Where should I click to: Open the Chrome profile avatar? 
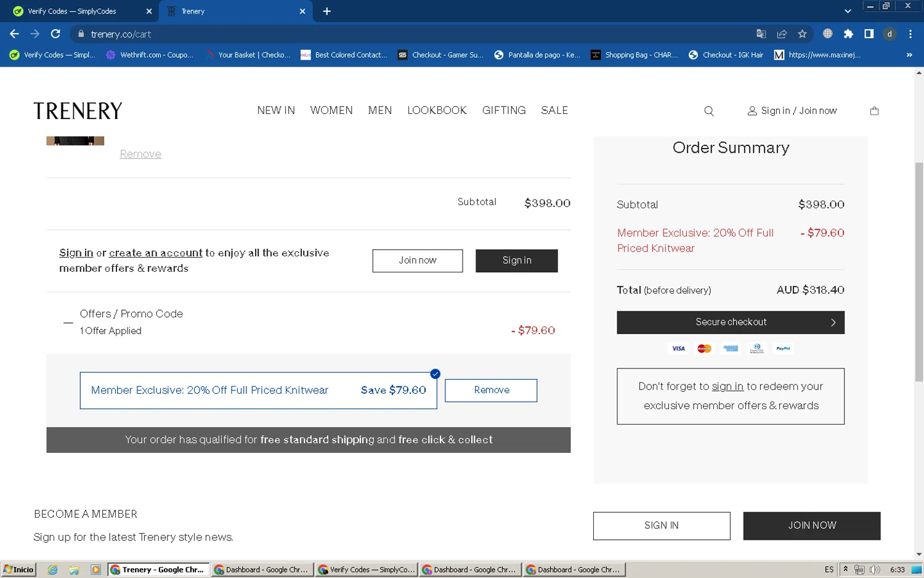pos(890,34)
